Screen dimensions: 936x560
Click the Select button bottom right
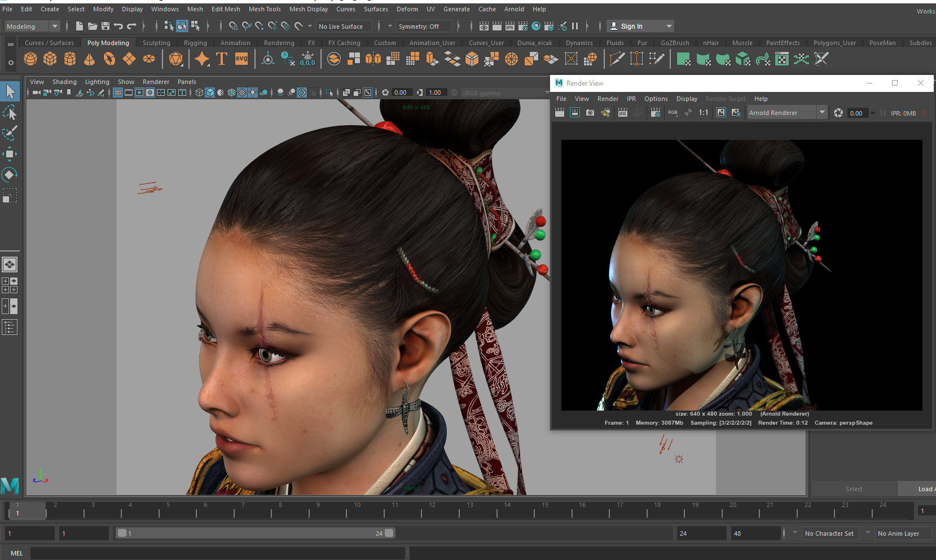pyautogui.click(x=854, y=488)
